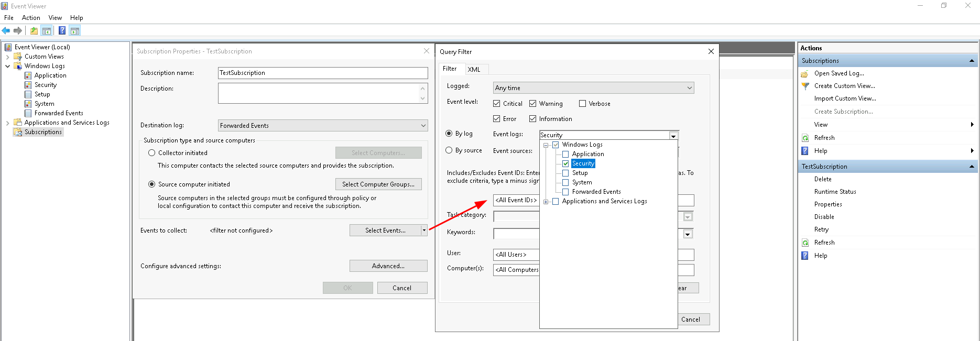The width and height of the screenshot is (980, 341).
Task: Check the System box in Event logs dropdown
Action: (565, 182)
